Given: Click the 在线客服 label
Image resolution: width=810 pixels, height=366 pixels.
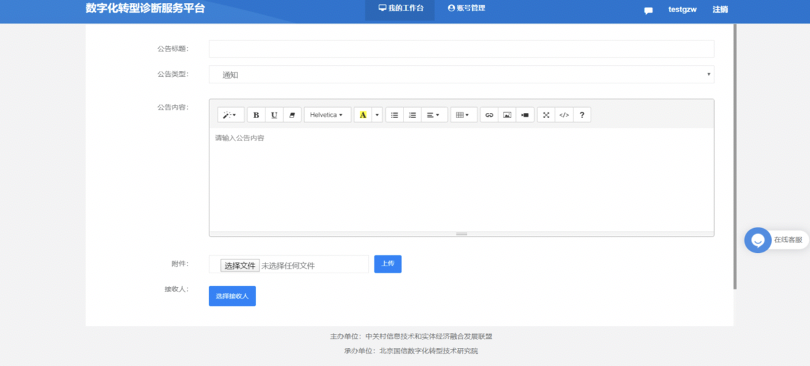Looking at the screenshot, I should 788,240.
